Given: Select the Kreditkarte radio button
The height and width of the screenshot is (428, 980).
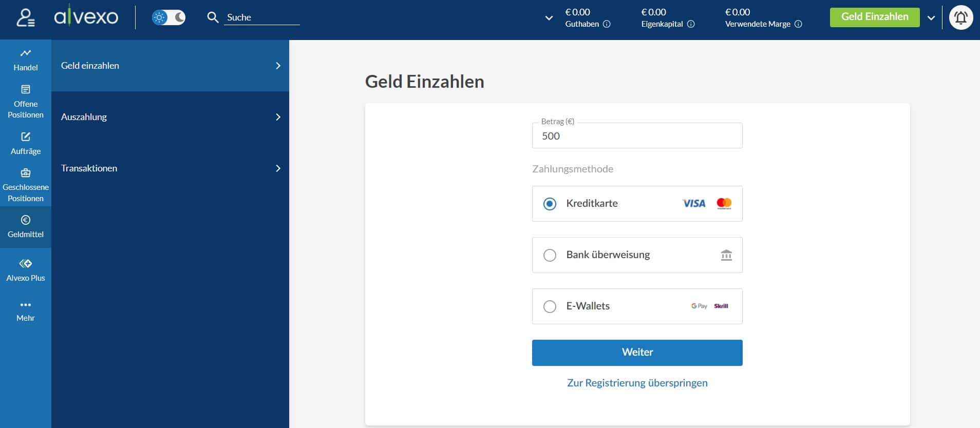Looking at the screenshot, I should (550, 204).
